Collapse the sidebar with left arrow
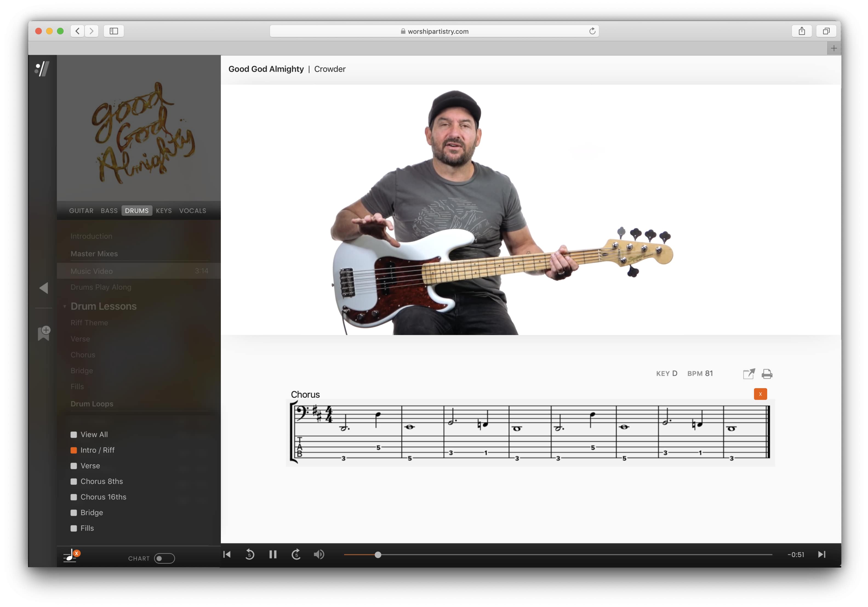The height and width of the screenshot is (607, 868). click(44, 288)
